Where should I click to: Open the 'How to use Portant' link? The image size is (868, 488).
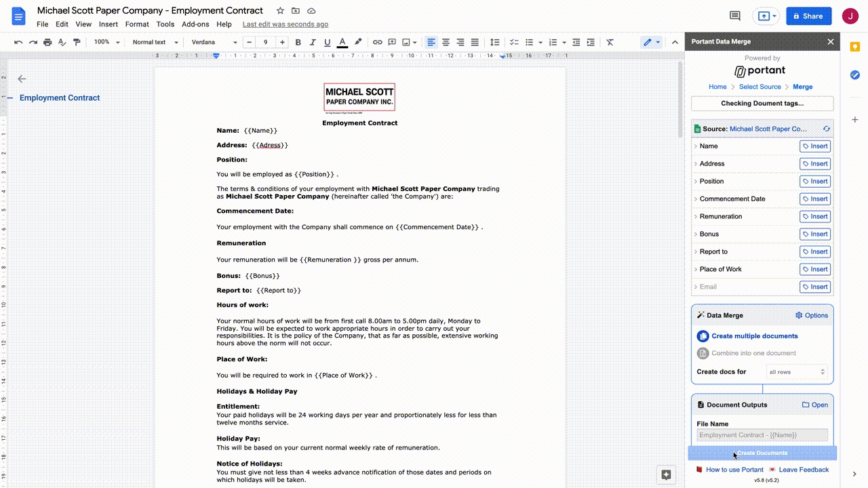pos(734,470)
